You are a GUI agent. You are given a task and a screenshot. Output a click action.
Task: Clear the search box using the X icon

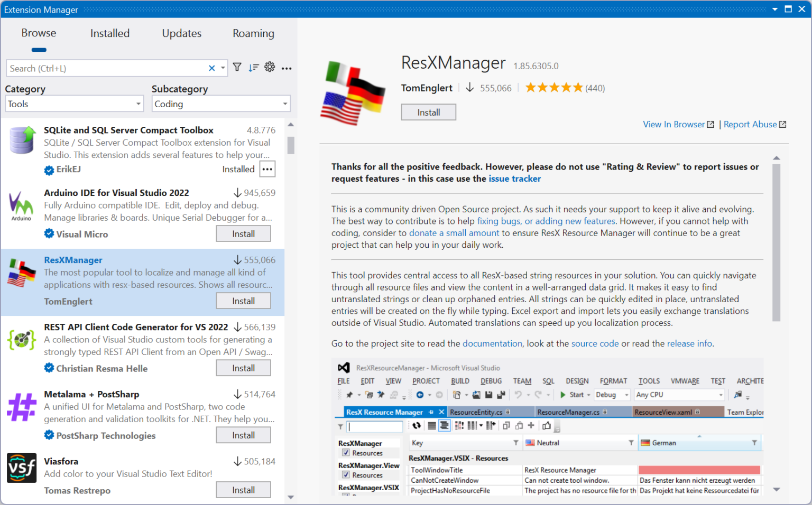coord(211,68)
